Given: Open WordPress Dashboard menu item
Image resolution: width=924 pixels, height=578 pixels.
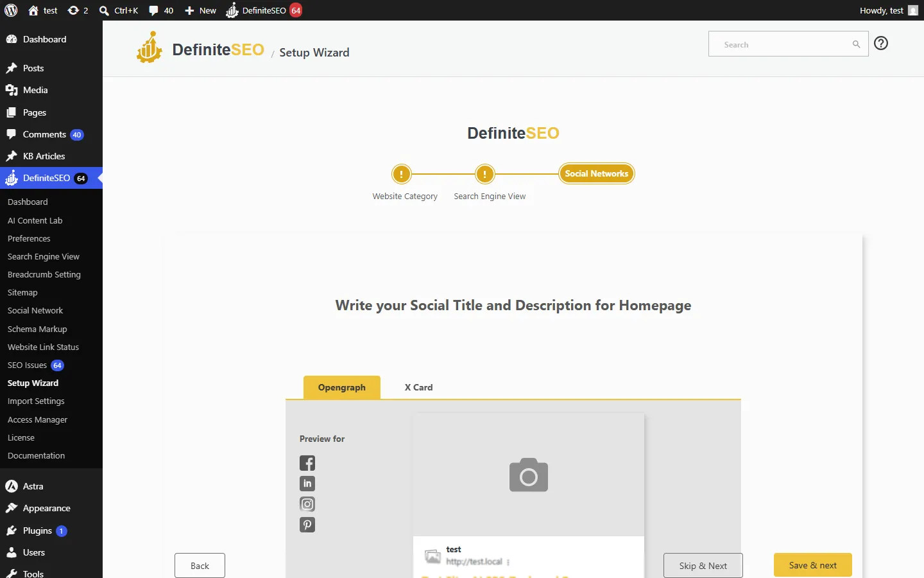Looking at the screenshot, I should click(x=51, y=39).
